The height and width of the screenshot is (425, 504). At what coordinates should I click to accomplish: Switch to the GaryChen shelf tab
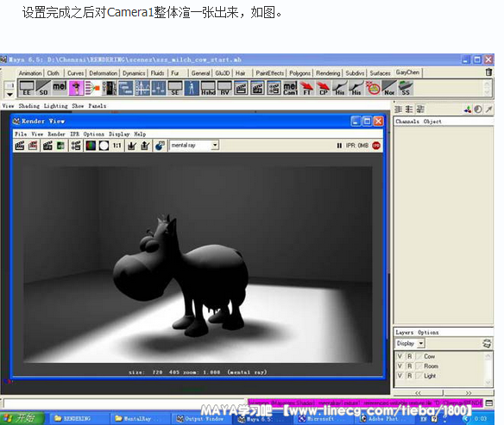tap(407, 72)
